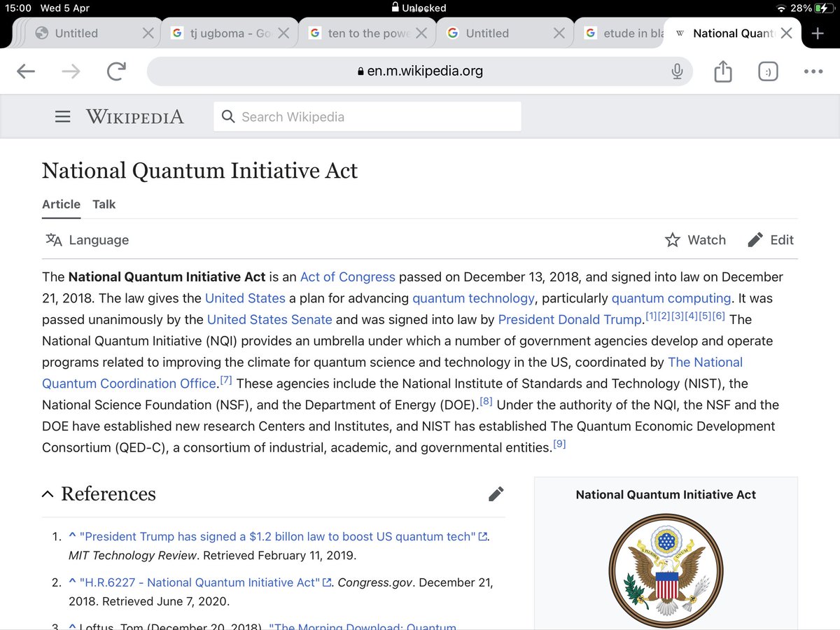Image resolution: width=840 pixels, height=630 pixels.
Task: Click the Watch button label
Action: [x=706, y=240]
